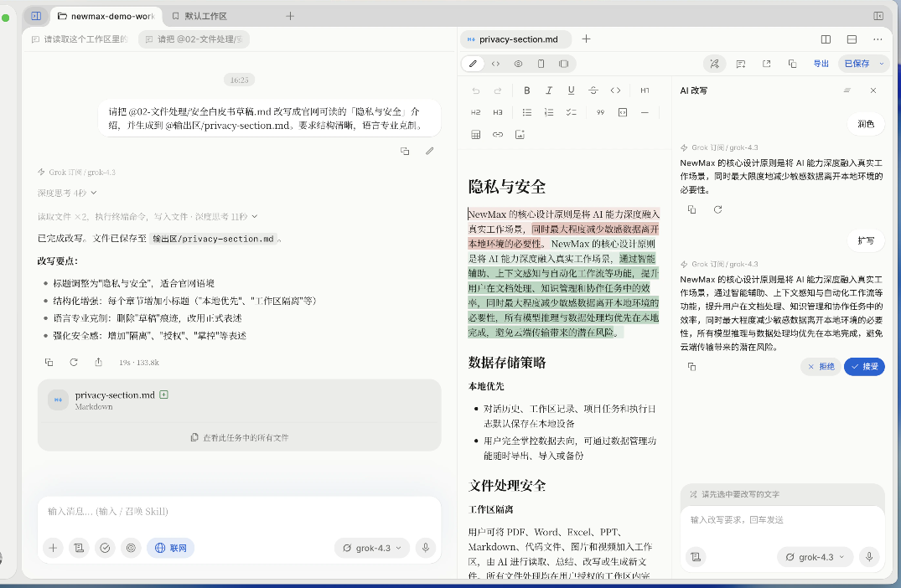Image resolution: width=901 pixels, height=588 pixels.
Task: Toggle right panel layout icon at top-right
Action: pos(878,16)
